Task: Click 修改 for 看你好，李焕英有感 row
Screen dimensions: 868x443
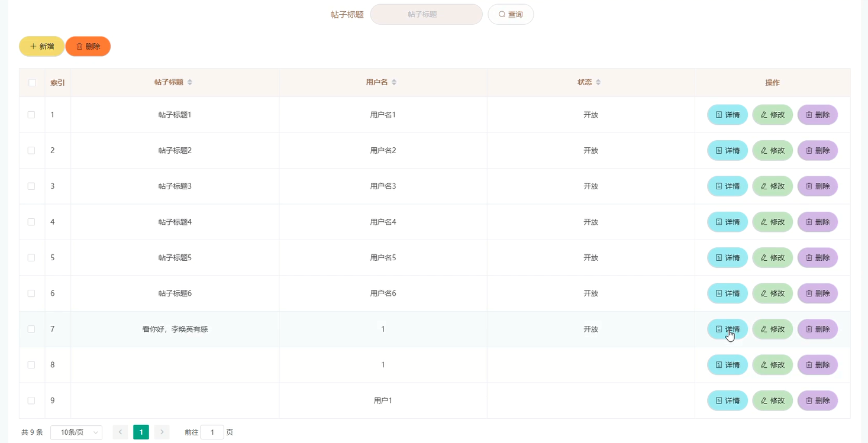Action: [772, 329]
